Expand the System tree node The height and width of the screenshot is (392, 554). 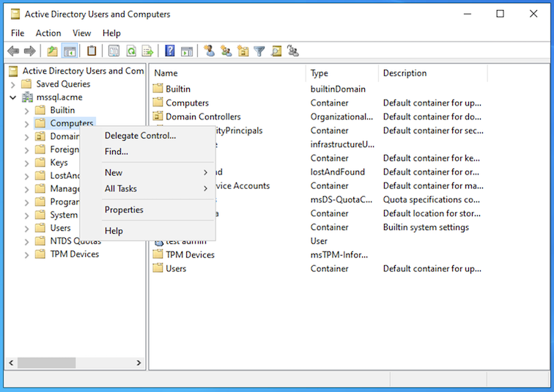point(26,215)
